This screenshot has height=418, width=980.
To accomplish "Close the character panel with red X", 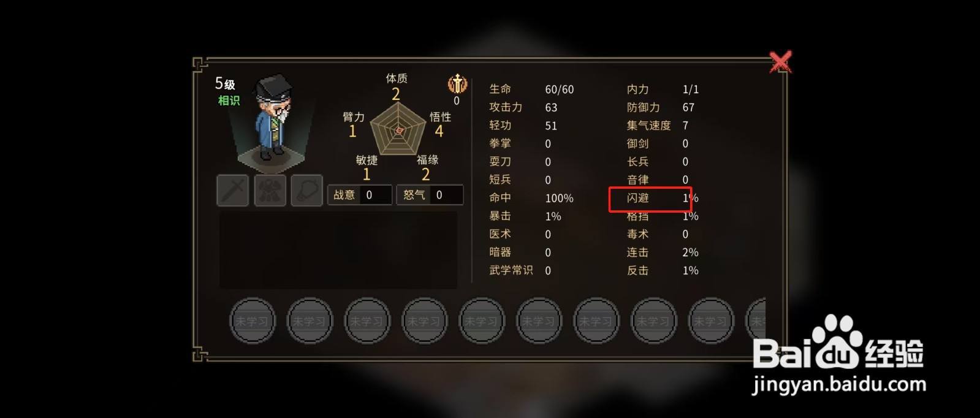I will [x=780, y=62].
